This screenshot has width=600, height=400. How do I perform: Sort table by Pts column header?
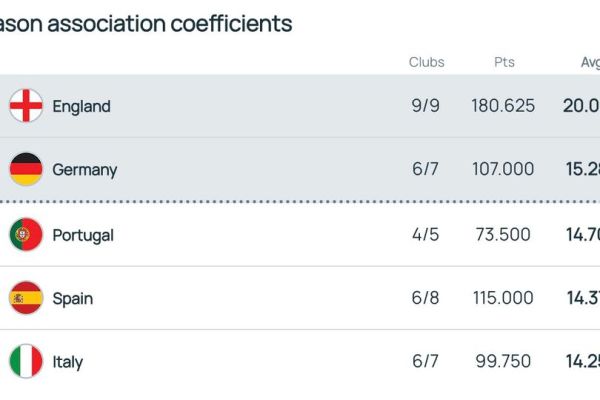click(504, 62)
